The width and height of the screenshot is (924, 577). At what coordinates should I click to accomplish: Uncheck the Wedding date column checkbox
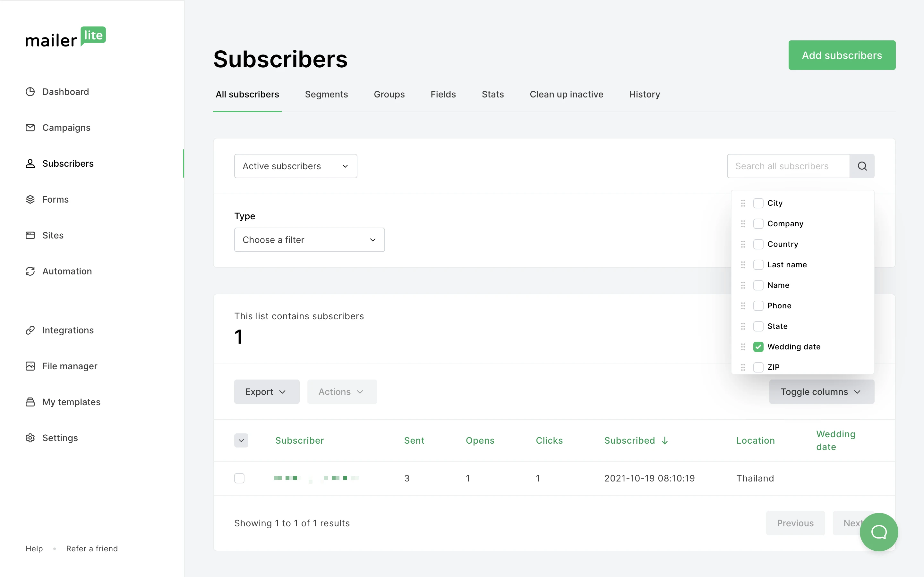758,347
